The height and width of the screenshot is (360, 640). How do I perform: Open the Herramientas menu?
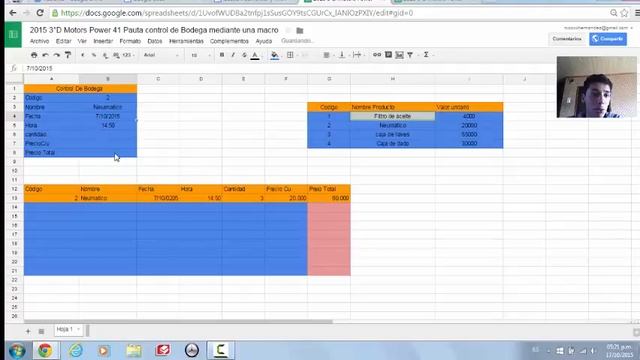[x=186, y=41]
